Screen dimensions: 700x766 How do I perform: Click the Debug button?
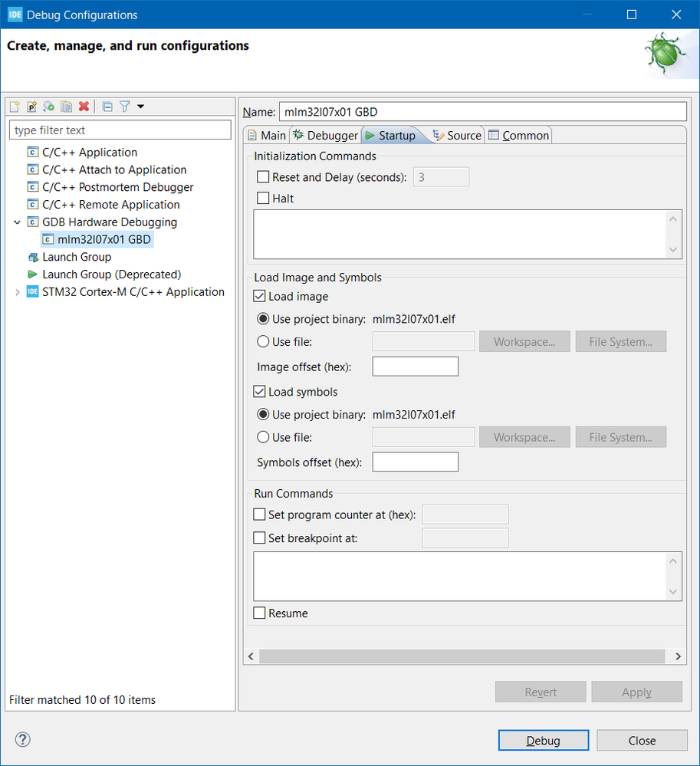point(543,740)
